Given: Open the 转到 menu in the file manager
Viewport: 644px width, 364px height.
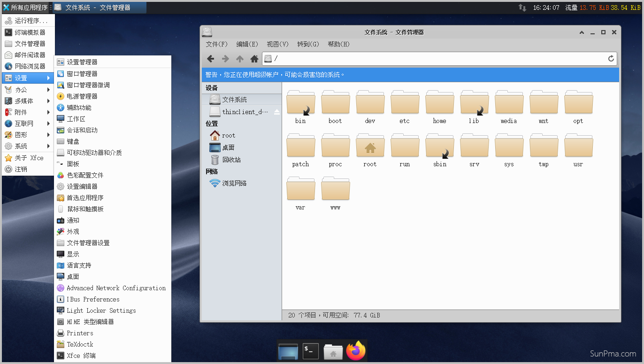Looking at the screenshot, I should (x=309, y=44).
